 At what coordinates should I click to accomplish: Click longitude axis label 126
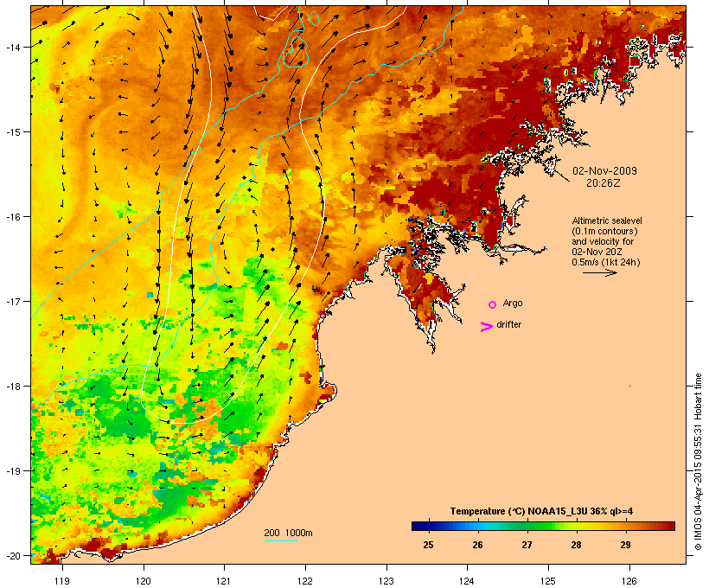tap(629, 581)
